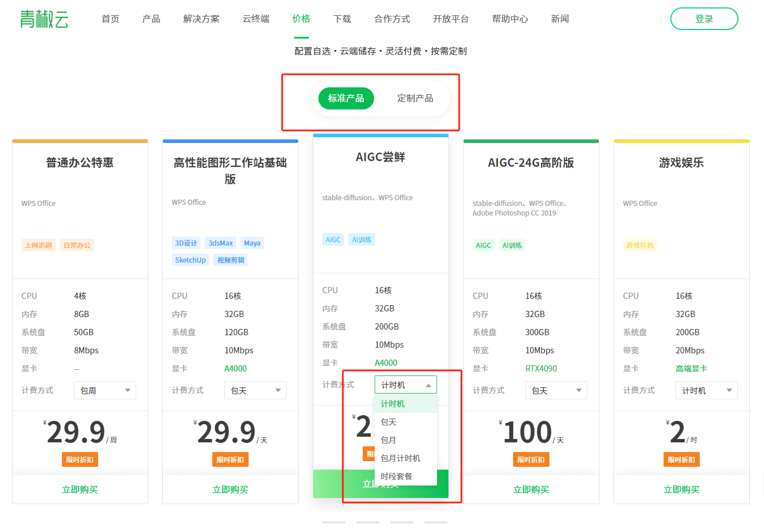Click the 普通办公特惠 card title
This screenshot has width=764, height=532.
[80, 163]
